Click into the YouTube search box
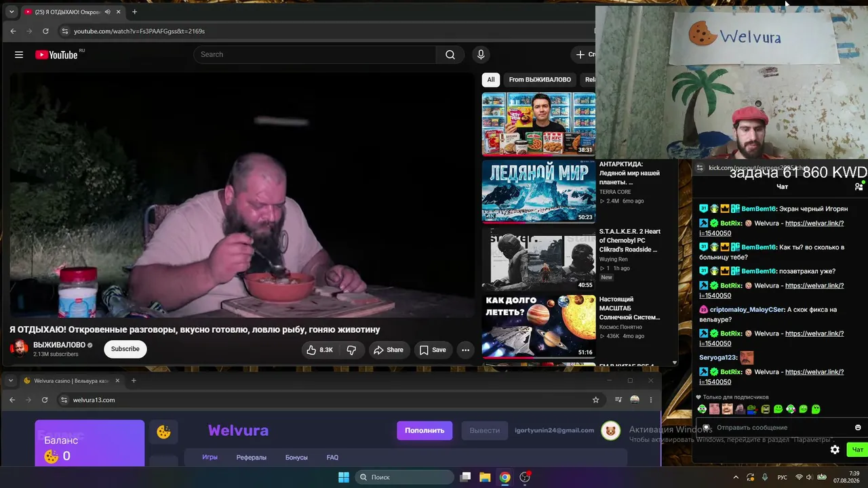The height and width of the screenshot is (488, 868). pyautogui.click(x=315, y=55)
